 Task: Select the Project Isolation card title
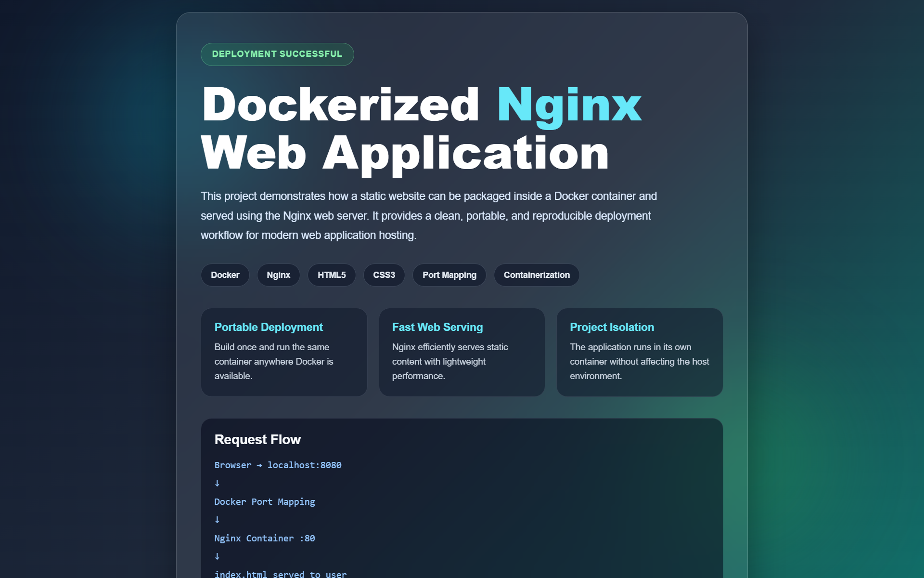pos(612,327)
